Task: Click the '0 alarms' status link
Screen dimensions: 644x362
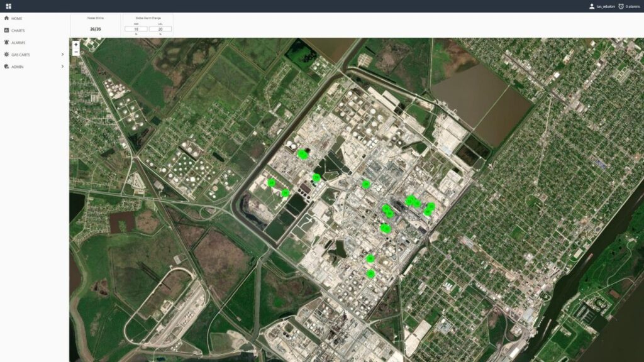Action: click(x=632, y=6)
